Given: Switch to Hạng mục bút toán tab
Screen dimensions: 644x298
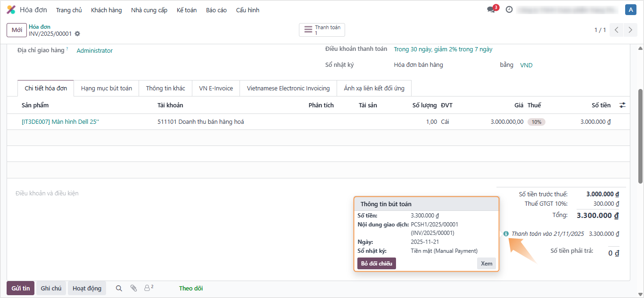Looking at the screenshot, I should coord(107,89).
